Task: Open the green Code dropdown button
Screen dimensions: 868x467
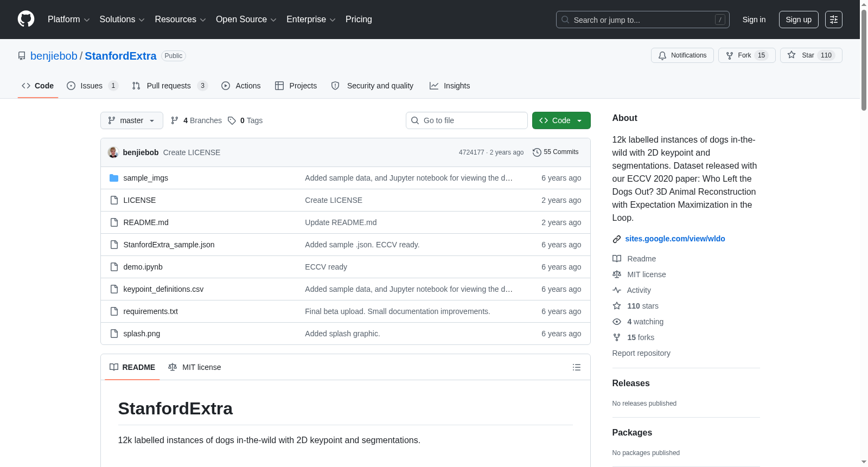Action: (x=561, y=120)
